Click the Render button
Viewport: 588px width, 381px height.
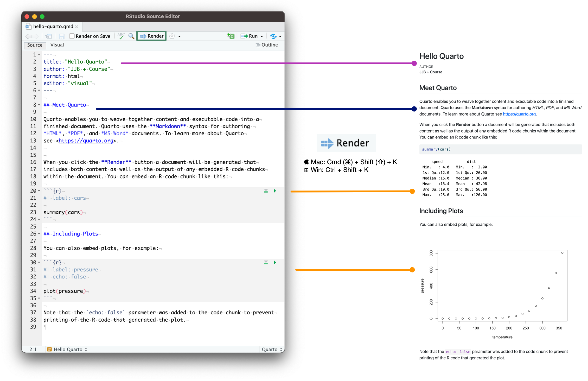(151, 36)
